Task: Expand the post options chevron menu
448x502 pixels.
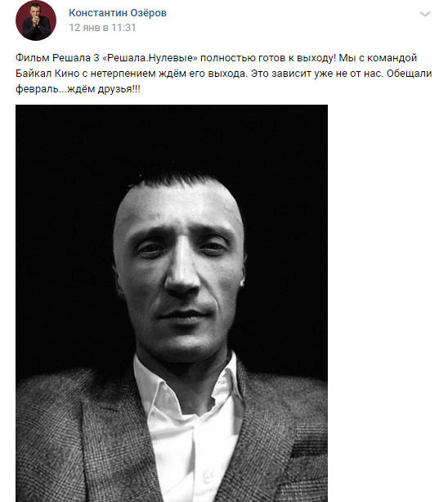Action: 424,14
